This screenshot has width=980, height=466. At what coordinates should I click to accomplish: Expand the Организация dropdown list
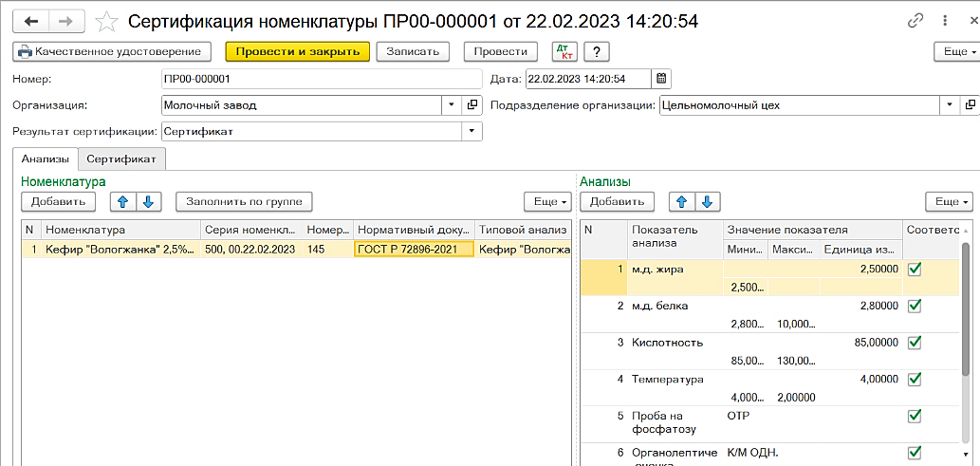[452, 105]
